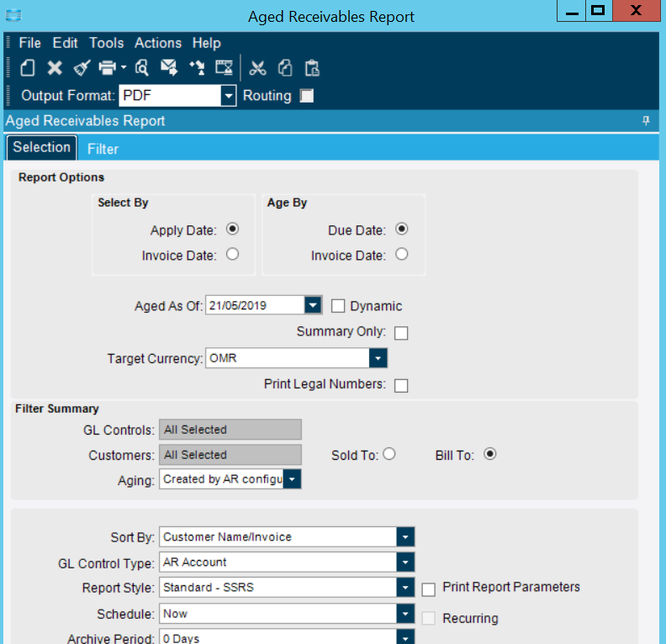Screen dimensions: 666x644
Task: Click the Cut scissors icon
Action: point(258,69)
